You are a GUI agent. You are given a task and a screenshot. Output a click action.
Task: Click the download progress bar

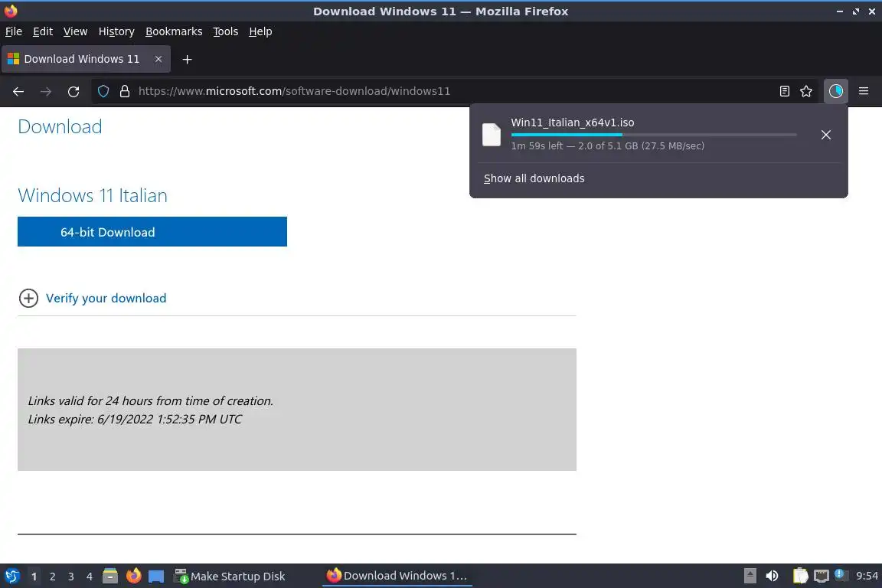[x=654, y=135]
